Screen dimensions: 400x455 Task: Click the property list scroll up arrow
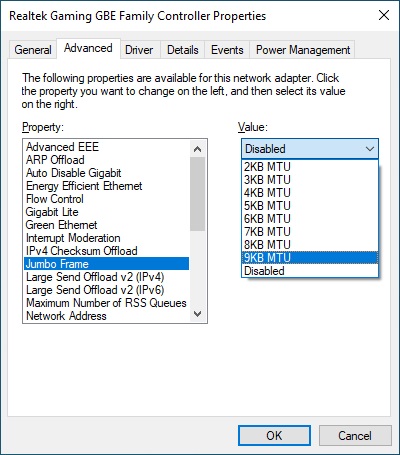pos(198,149)
